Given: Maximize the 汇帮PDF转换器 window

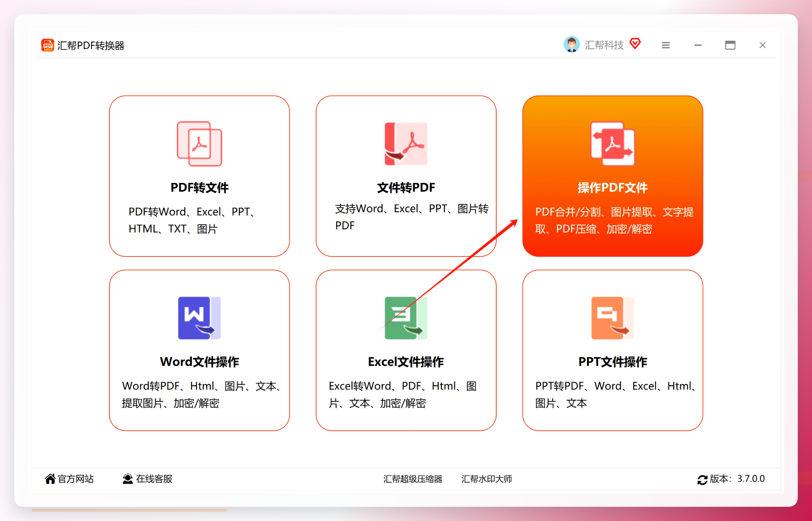Looking at the screenshot, I should [730, 45].
